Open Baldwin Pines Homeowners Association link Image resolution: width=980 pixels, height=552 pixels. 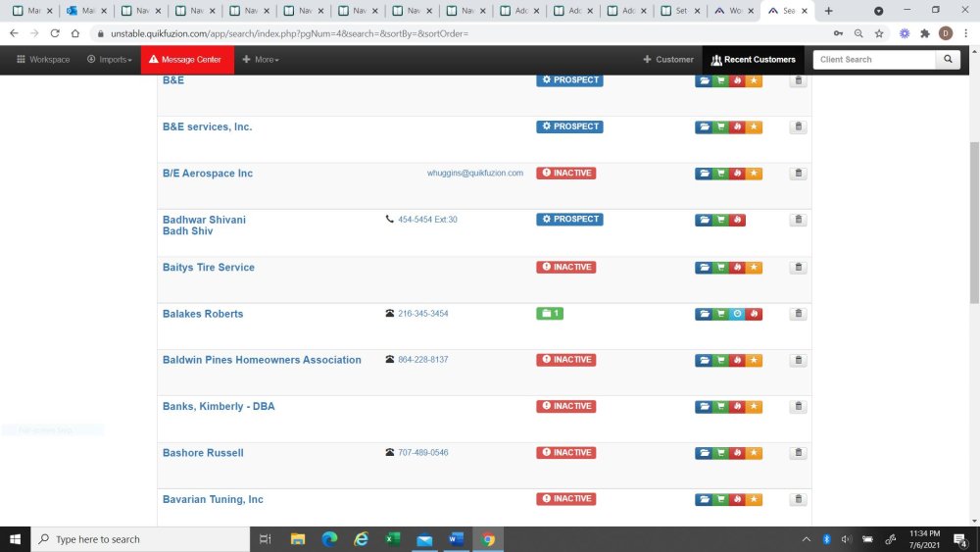tap(262, 360)
